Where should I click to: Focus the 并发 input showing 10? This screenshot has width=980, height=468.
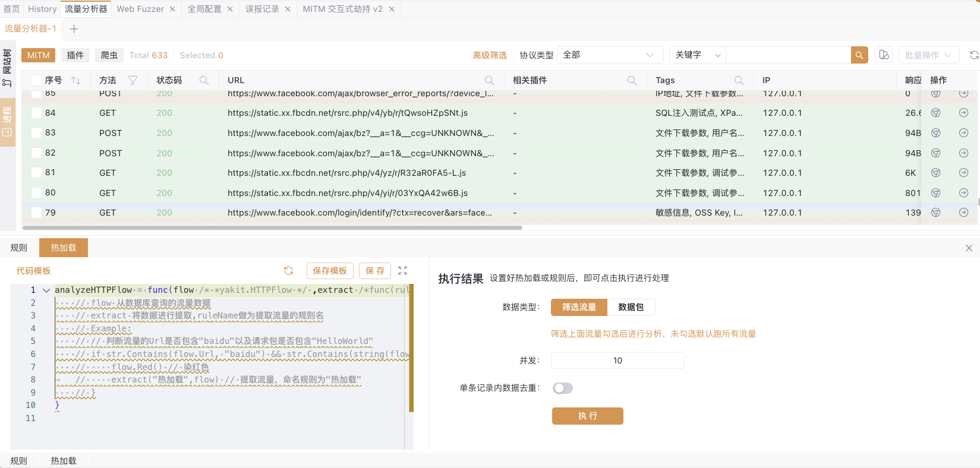pos(617,361)
